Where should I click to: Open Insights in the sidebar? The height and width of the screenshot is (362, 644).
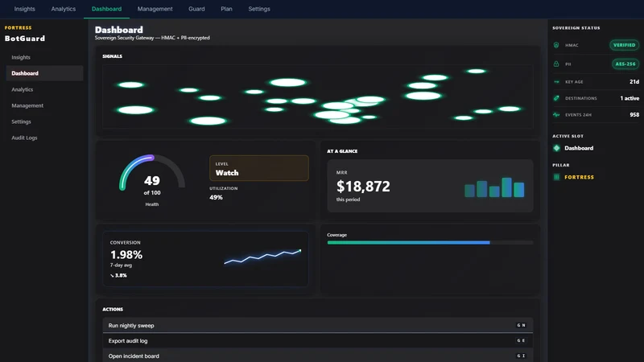click(x=44, y=57)
